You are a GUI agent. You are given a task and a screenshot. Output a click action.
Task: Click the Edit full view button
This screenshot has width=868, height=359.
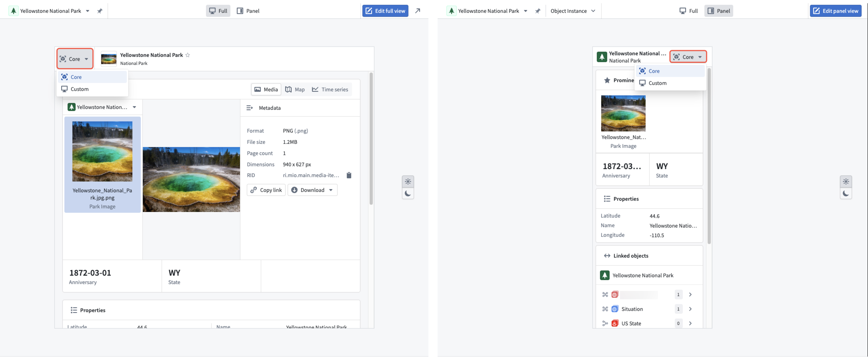[x=385, y=11]
